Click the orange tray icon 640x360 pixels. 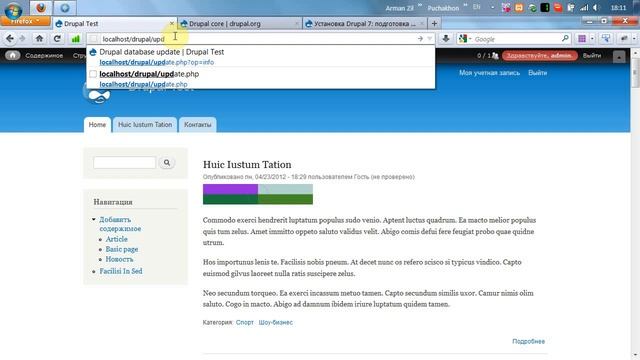point(519,8)
